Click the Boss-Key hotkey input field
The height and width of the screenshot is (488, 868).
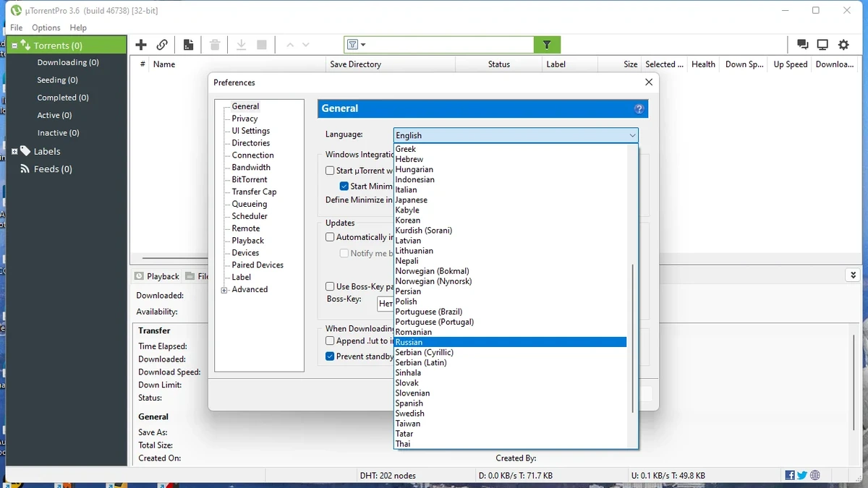click(386, 304)
